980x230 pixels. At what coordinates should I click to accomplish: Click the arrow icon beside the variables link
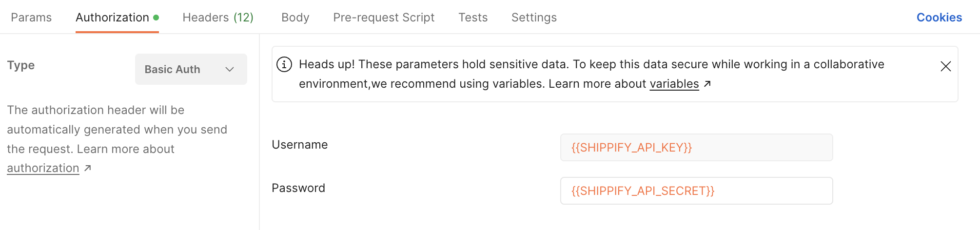point(707,84)
